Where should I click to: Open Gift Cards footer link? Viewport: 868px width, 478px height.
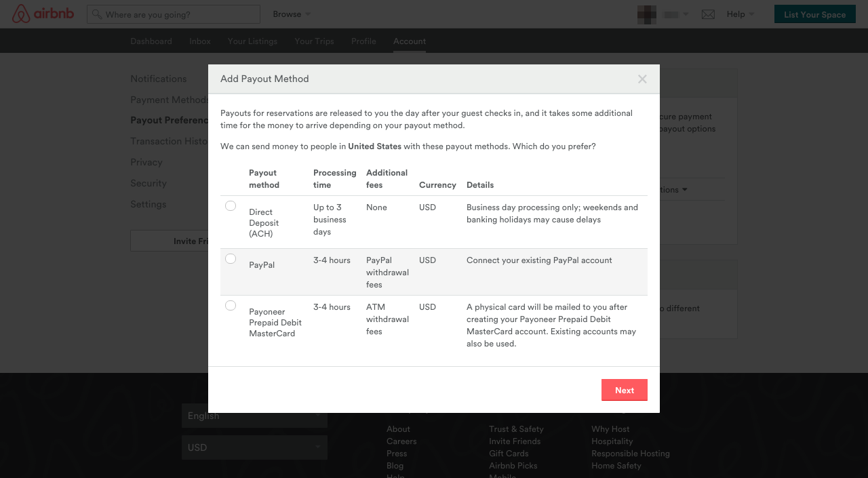click(509, 454)
